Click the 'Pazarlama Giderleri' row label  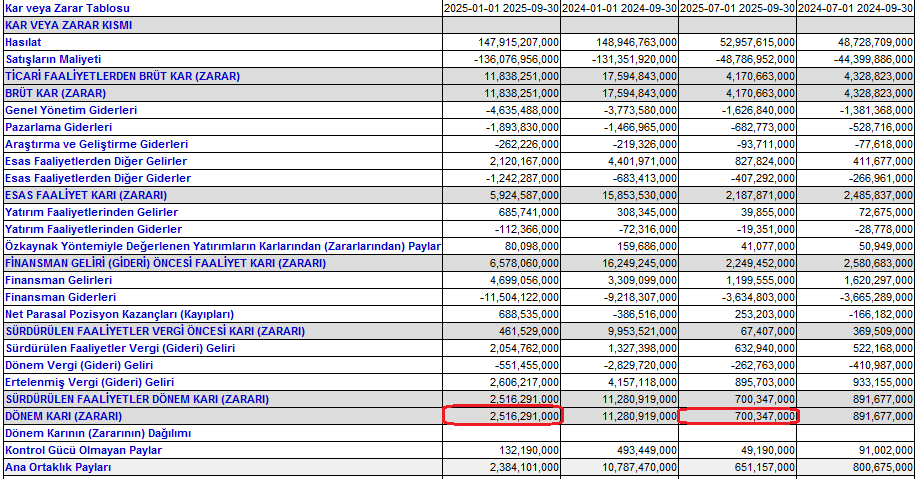[59, 127]
